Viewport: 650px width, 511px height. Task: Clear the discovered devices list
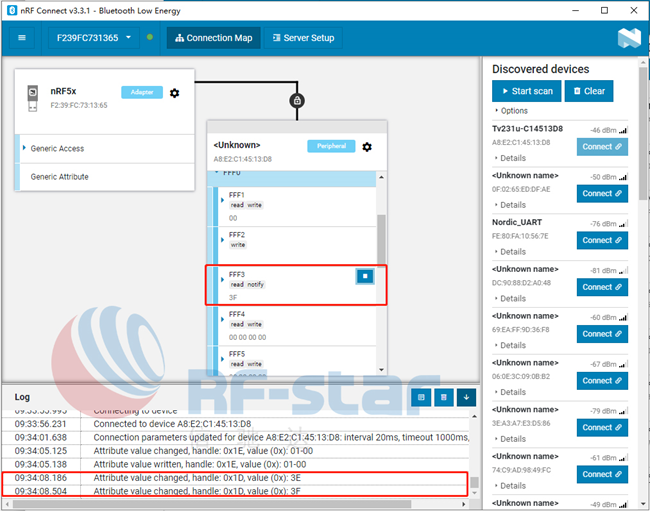coord(589,91)
